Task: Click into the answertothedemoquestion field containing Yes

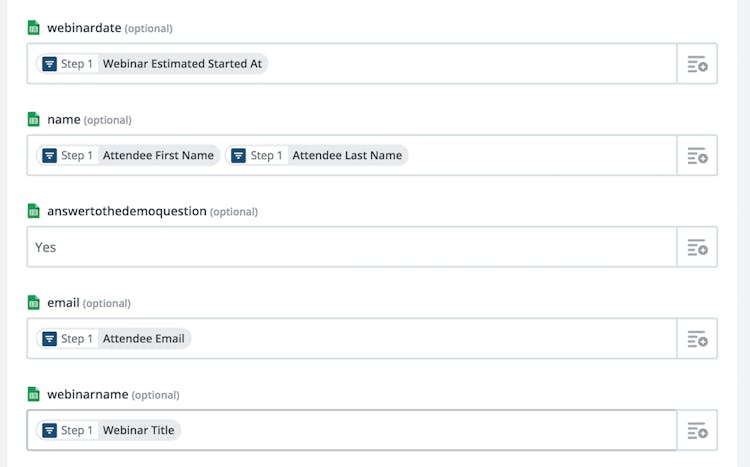Action: pyautogui.click(x=350, y=247)
